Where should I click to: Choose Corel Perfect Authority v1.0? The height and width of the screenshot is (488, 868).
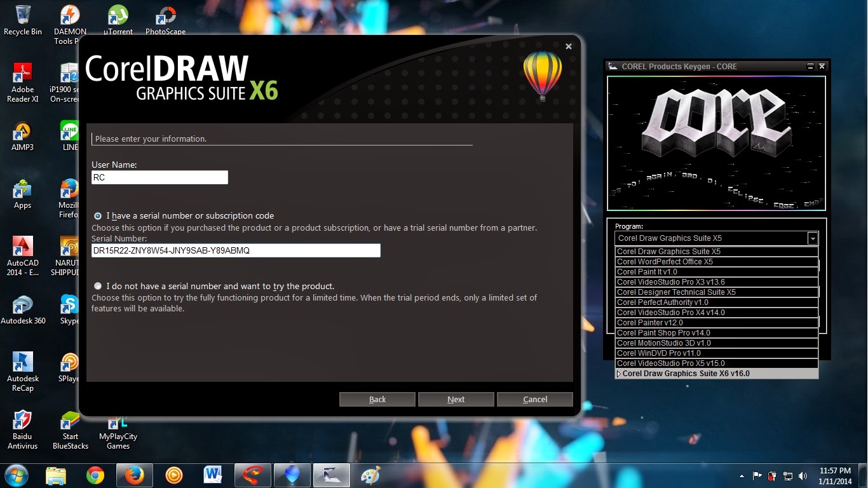pos(717,302)
